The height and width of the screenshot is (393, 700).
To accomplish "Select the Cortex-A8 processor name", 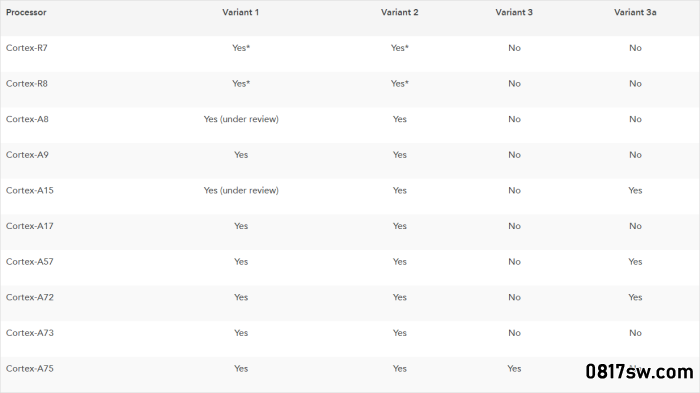I will (x=27, y=119).
